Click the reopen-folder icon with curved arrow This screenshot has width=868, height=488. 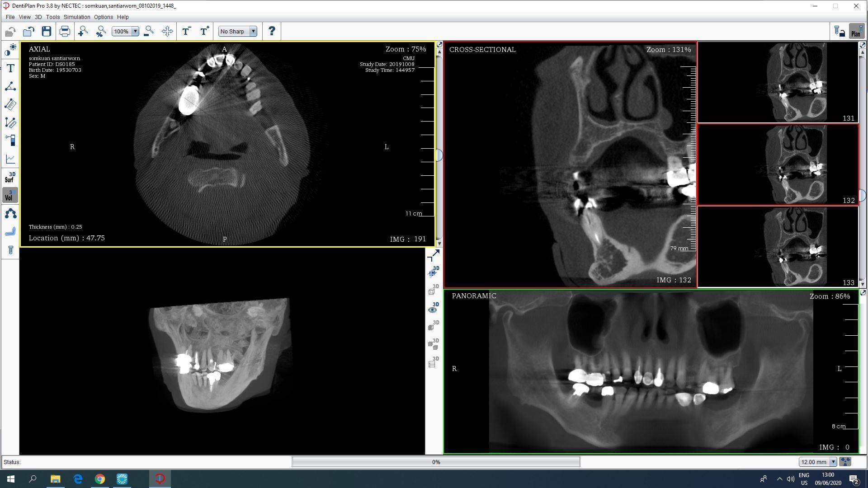(x=28, y=31)
